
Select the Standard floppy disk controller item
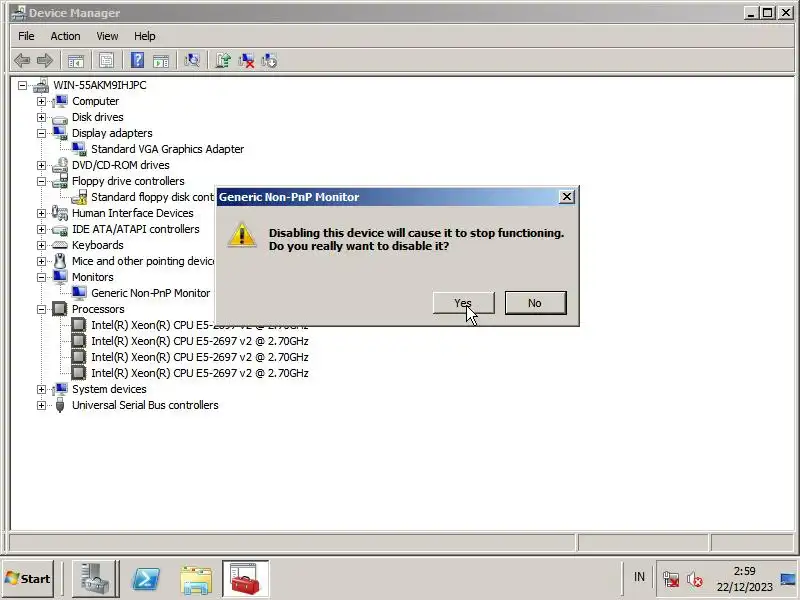pyautogui.click(x=153, y=197)
